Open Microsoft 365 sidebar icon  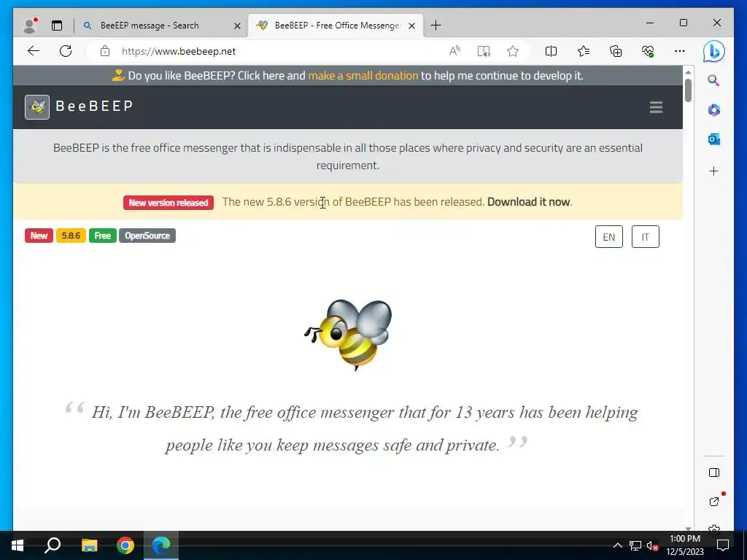pos(713,110)
